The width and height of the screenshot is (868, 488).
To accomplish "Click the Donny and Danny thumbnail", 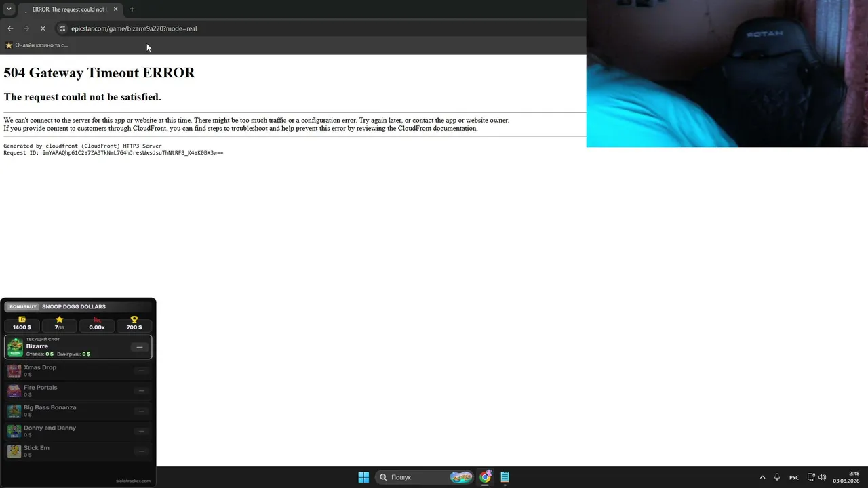I will (14, 431).
